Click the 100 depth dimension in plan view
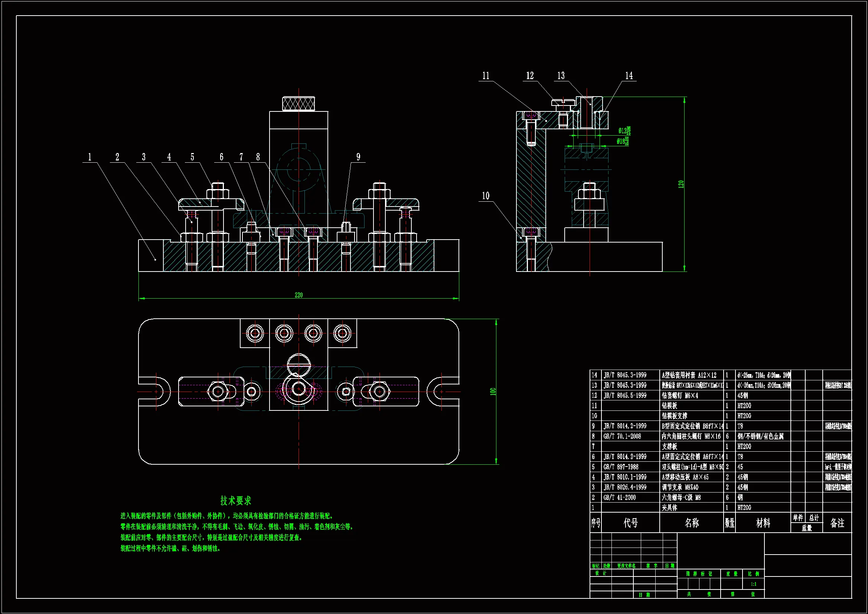 pyautogui.click(x=493, y=392)
